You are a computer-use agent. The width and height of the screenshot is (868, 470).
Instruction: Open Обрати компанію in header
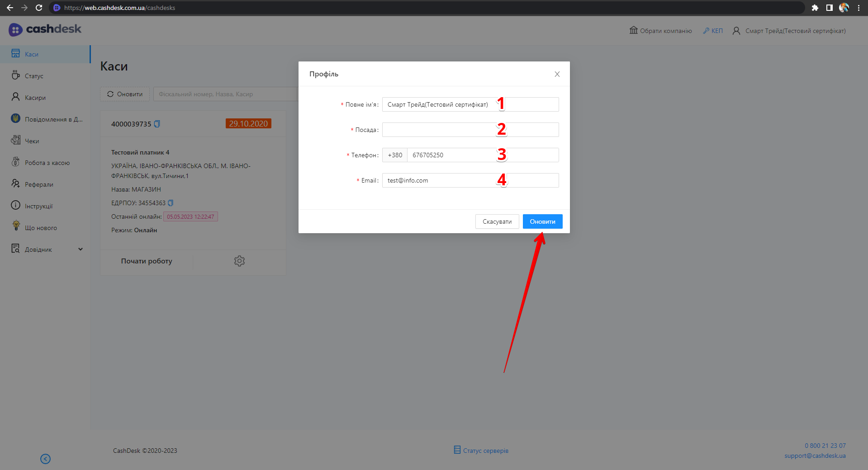(x=660, y=31)
